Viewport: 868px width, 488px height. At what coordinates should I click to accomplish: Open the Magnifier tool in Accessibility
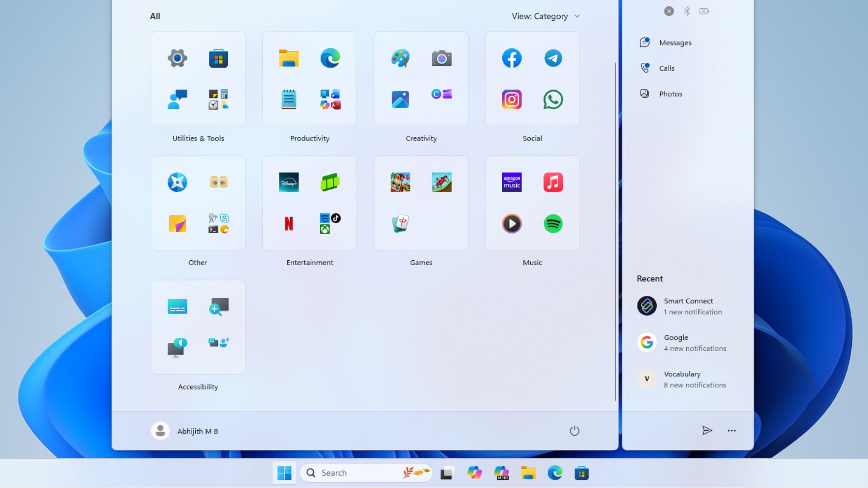coord(218,306)
